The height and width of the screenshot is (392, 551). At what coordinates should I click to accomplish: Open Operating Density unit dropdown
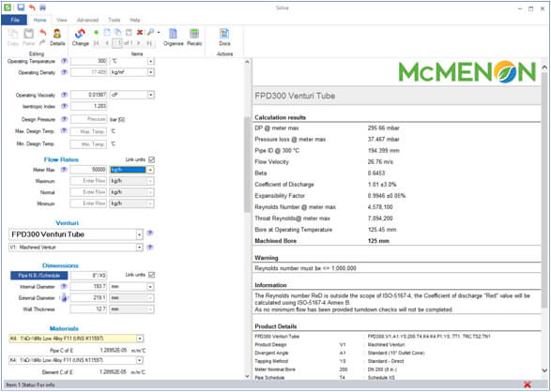point(151,72)
